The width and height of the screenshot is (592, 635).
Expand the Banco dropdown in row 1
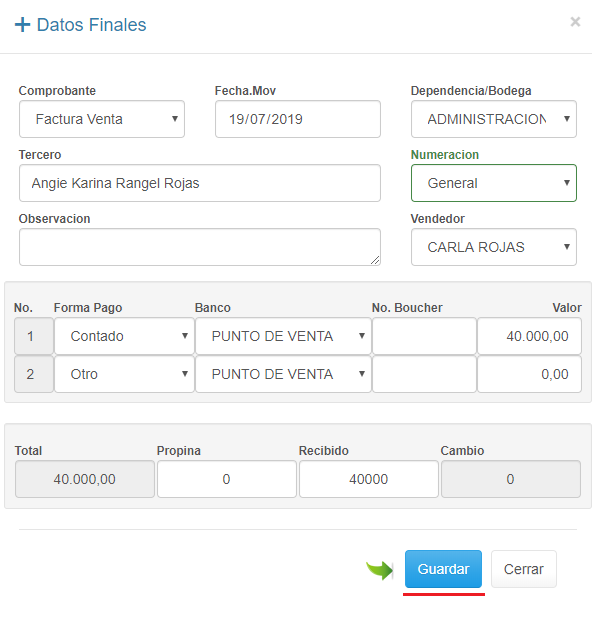pyautogui.click(x=283, y=336)
